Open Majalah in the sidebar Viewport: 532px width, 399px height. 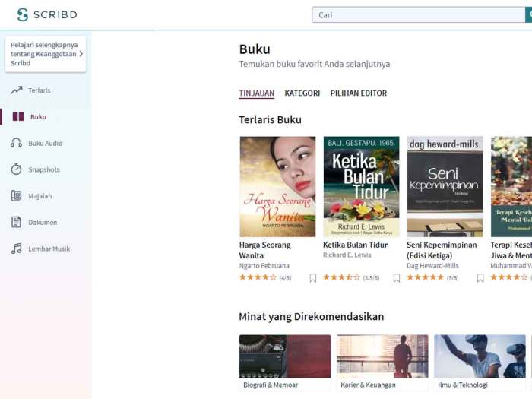[40, 196]
